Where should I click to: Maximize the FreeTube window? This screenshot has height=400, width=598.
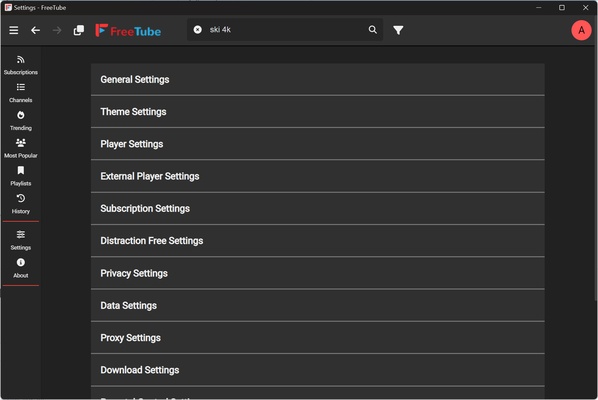[x=562, y=7]
